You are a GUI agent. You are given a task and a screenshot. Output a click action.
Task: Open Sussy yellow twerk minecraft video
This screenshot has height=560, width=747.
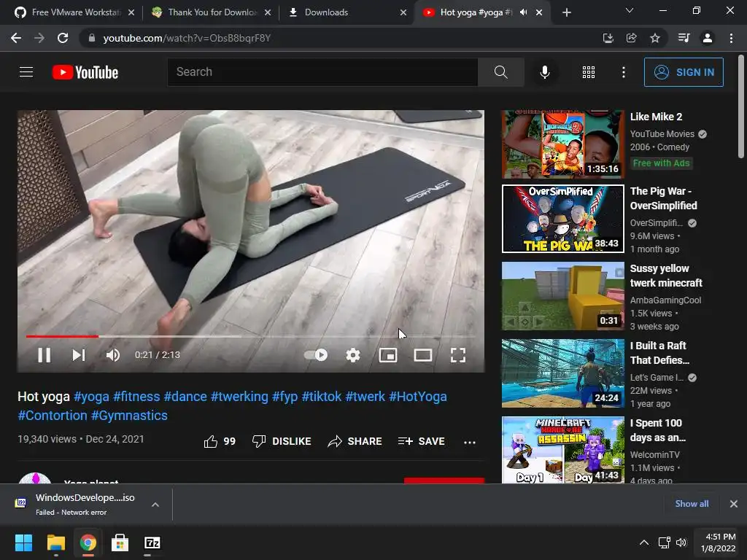pos(562,296)
